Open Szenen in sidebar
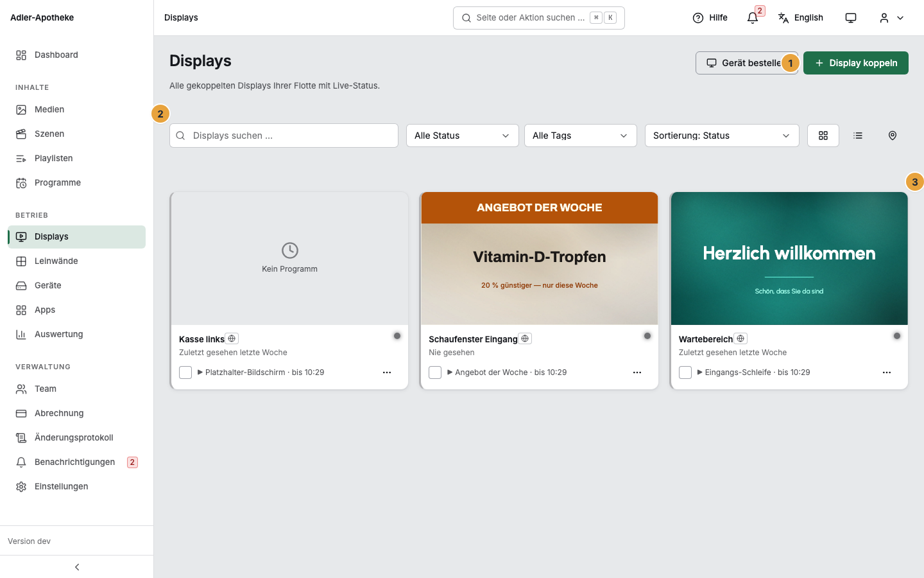 click(x=77, y=134)
